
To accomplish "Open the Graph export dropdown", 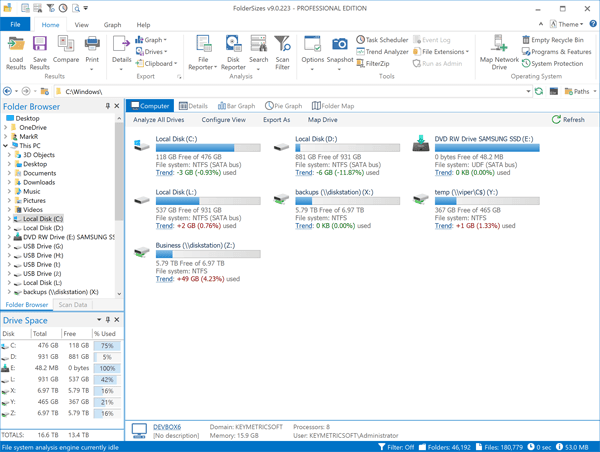I will click(151, 40).
